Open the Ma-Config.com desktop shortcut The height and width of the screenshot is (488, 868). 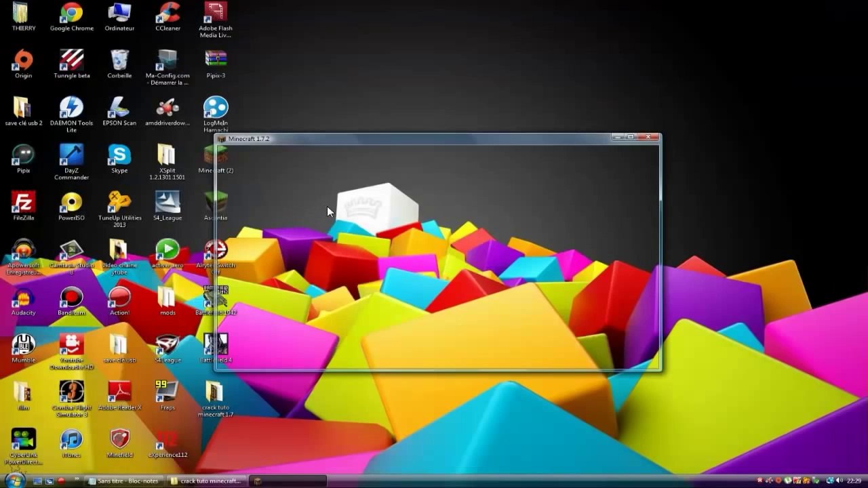click(167, 68)
